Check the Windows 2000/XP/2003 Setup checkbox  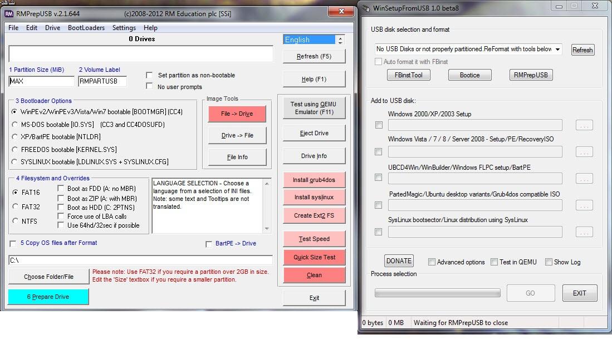click(x=379, y=125)
